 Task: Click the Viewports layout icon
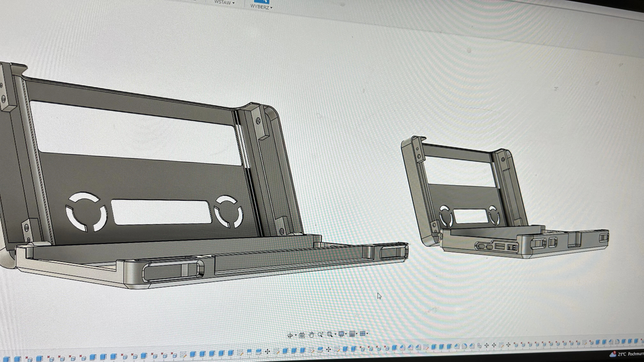(x=363, y=333)
